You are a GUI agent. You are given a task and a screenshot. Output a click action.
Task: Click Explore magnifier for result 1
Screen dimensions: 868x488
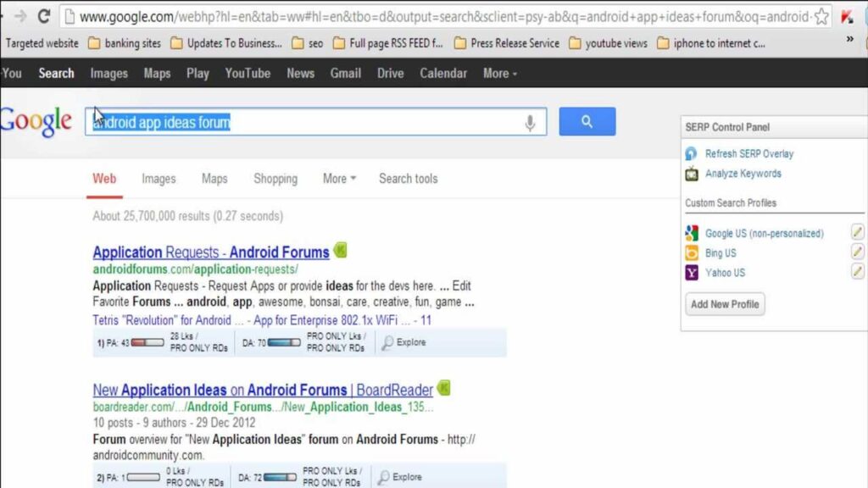(x=387, y=342)
